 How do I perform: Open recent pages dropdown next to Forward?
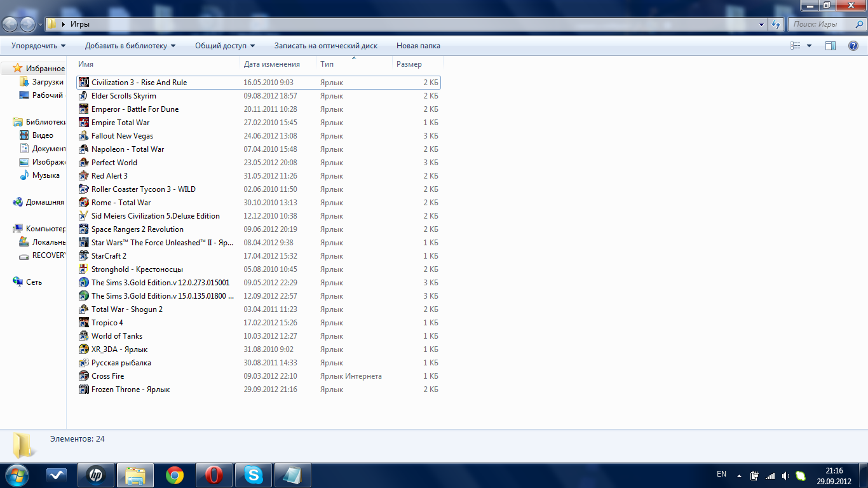(41, 25)
